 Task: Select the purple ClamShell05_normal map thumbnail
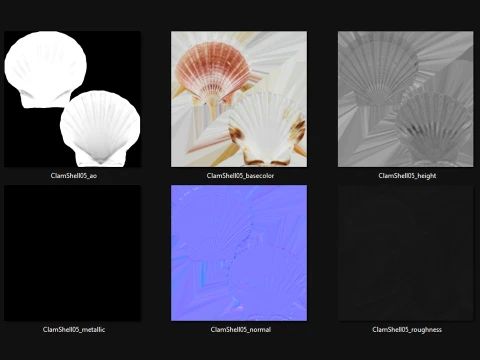(239, 253)
